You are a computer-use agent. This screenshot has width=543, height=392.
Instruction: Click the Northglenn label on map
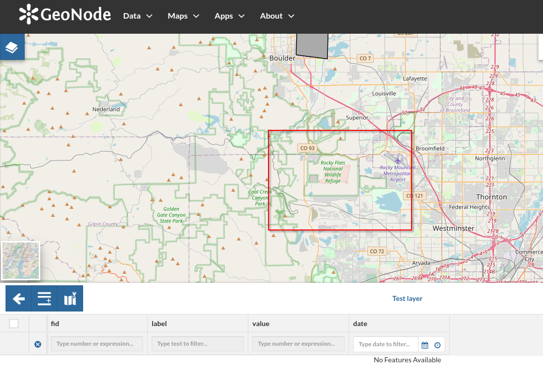(490, 159)
